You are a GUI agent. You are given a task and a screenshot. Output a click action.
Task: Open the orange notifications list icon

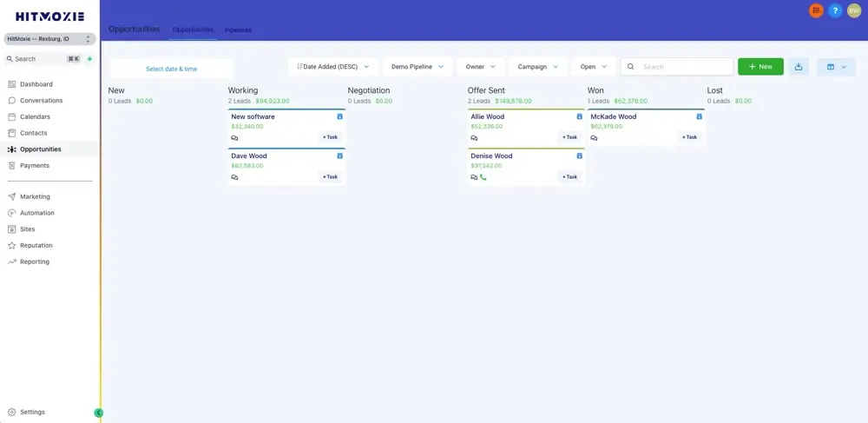(x=816, y=10)
